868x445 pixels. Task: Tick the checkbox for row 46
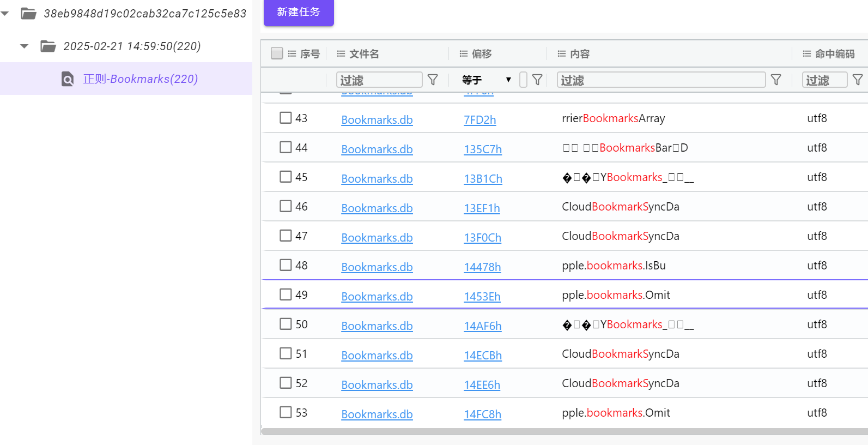click(x=286, y=206)
